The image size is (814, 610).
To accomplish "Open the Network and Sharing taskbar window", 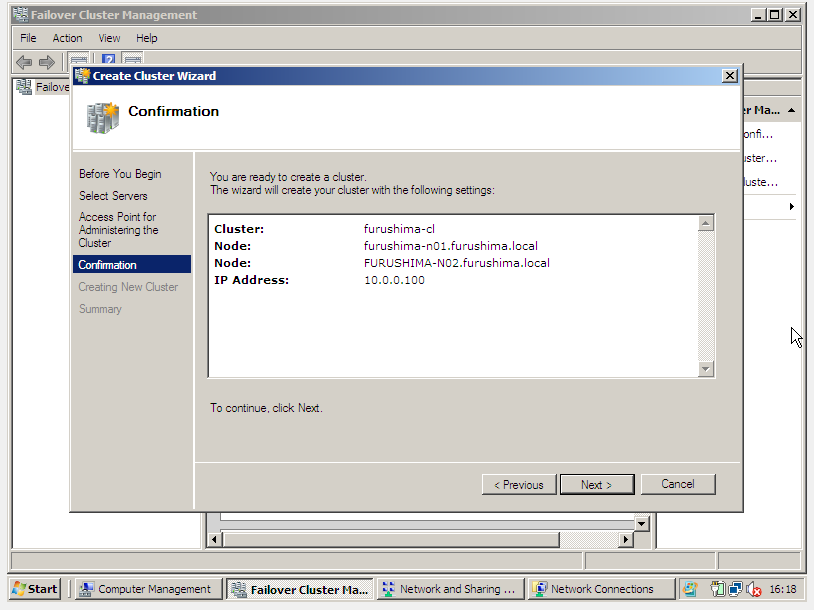I will click(x=449, y=589).
